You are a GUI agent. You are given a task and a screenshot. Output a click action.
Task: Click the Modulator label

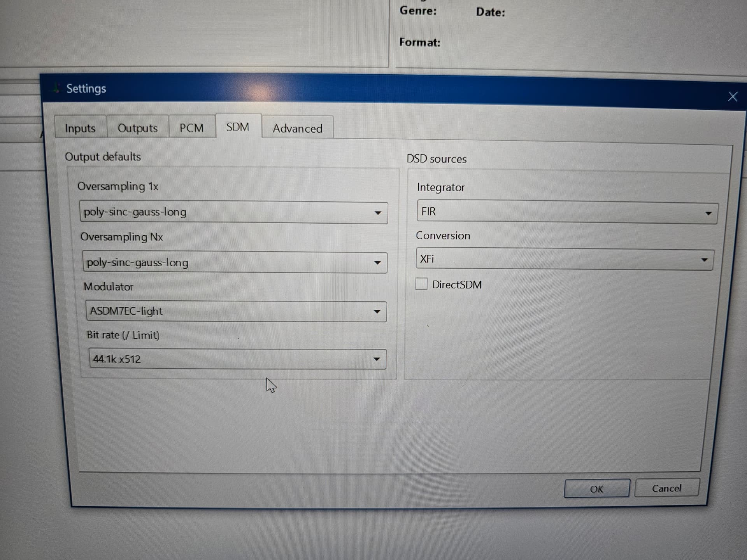(x=108, y=287)
